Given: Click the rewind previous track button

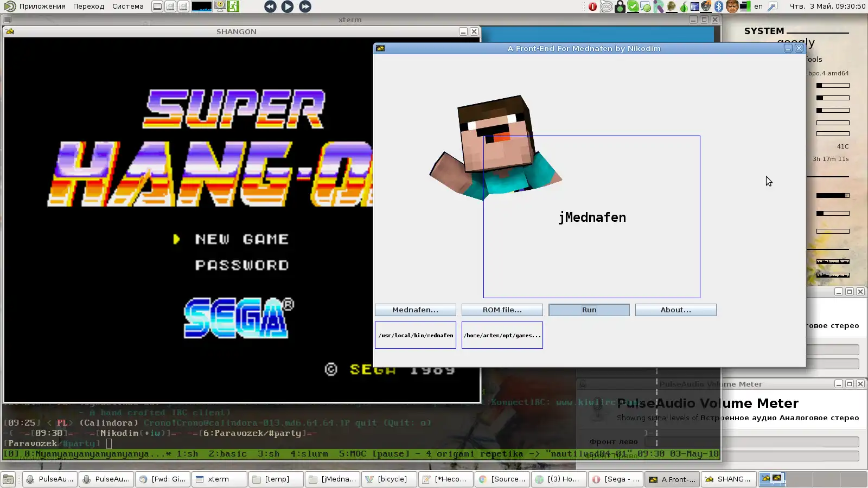Looking at the screenshot, I should pos(270,7).
